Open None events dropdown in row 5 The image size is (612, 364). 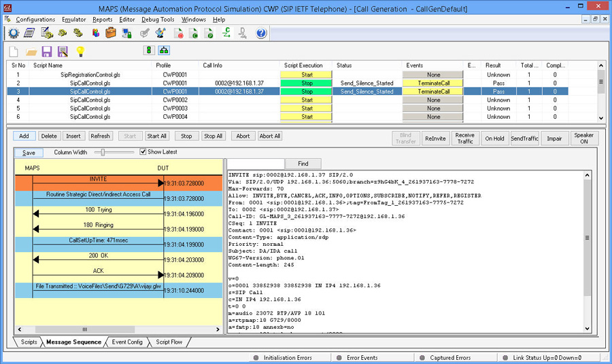pos(433,109)
